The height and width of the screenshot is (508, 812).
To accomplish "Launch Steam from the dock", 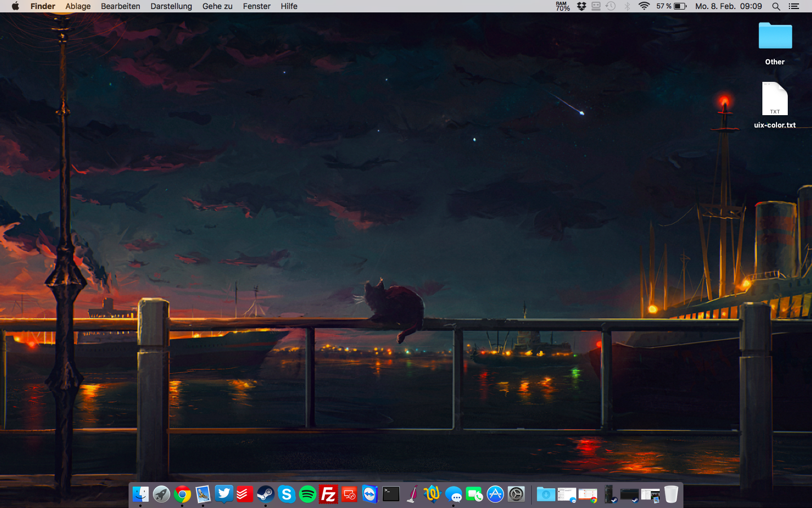I will pyautogui.click(x=266, y=494).
